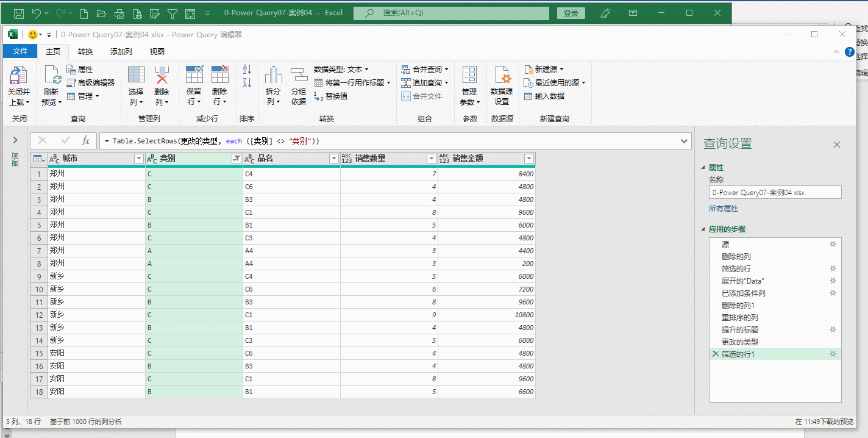Switch to the 转换 tab

pyautogui.click(x=85, y=51)
